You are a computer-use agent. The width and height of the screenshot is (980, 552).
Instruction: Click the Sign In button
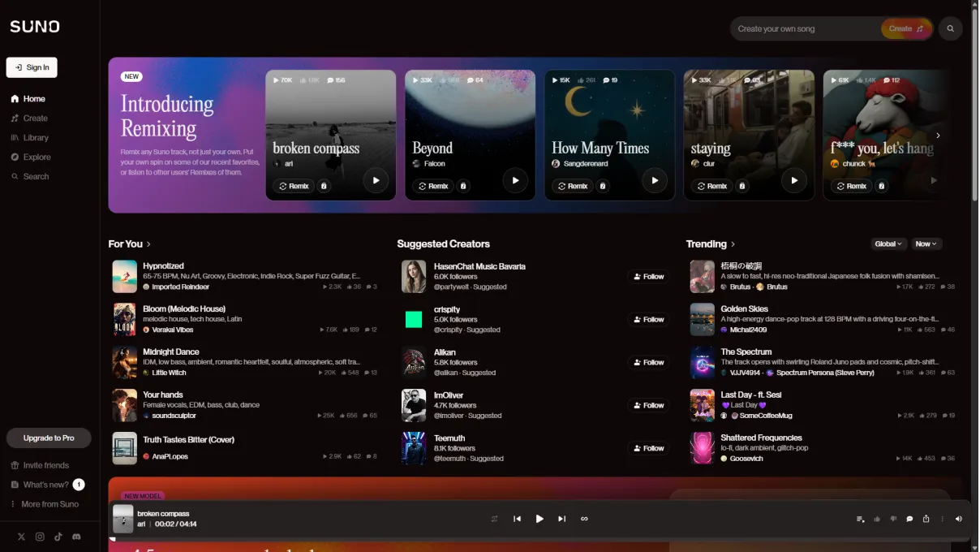[32, 67]
